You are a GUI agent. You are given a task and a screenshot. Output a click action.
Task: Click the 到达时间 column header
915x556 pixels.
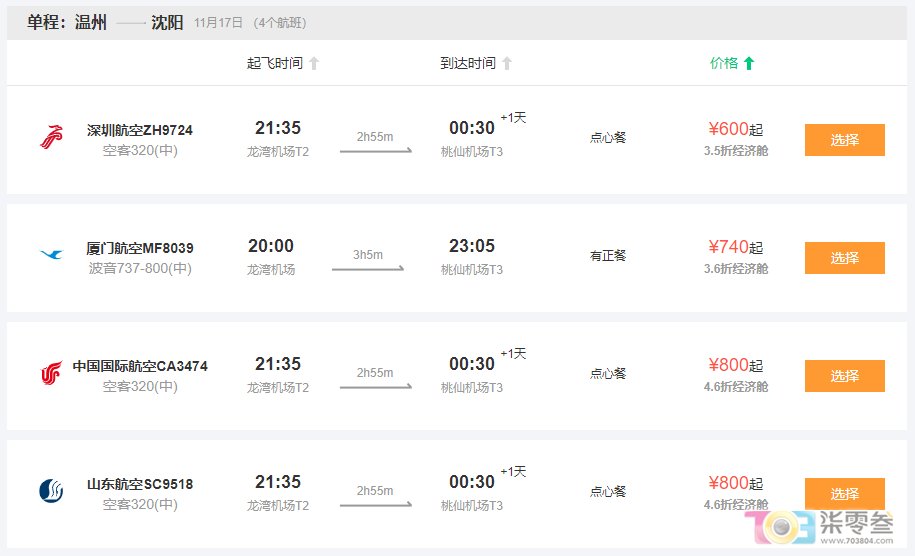[467, 64]
